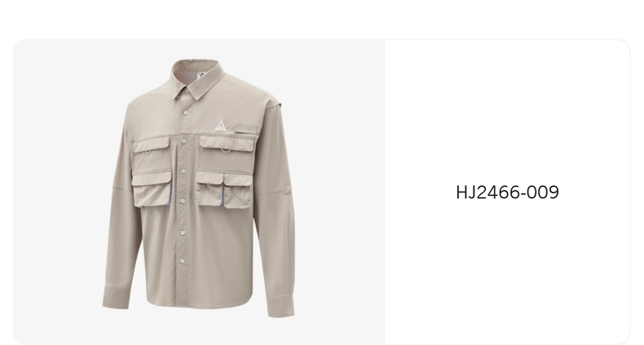Click the small ring on the left chest pocket
644x345 pixels.
coord(148,151)
